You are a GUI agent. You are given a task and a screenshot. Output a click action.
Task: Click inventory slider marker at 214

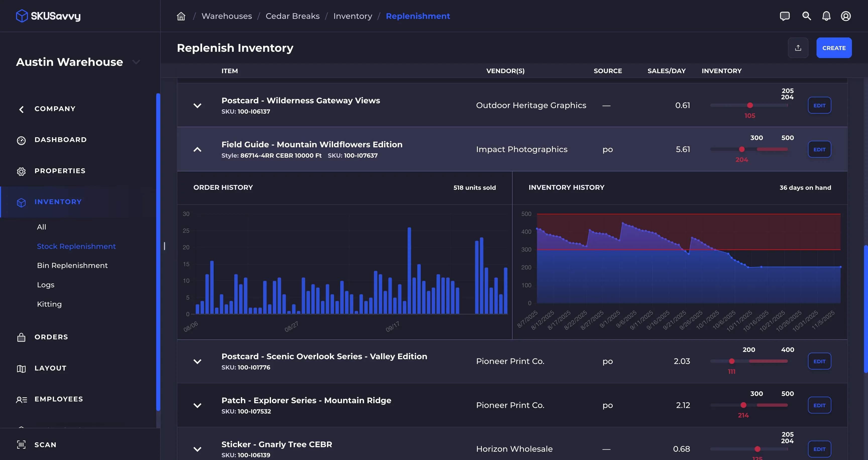tap(743, 405)
